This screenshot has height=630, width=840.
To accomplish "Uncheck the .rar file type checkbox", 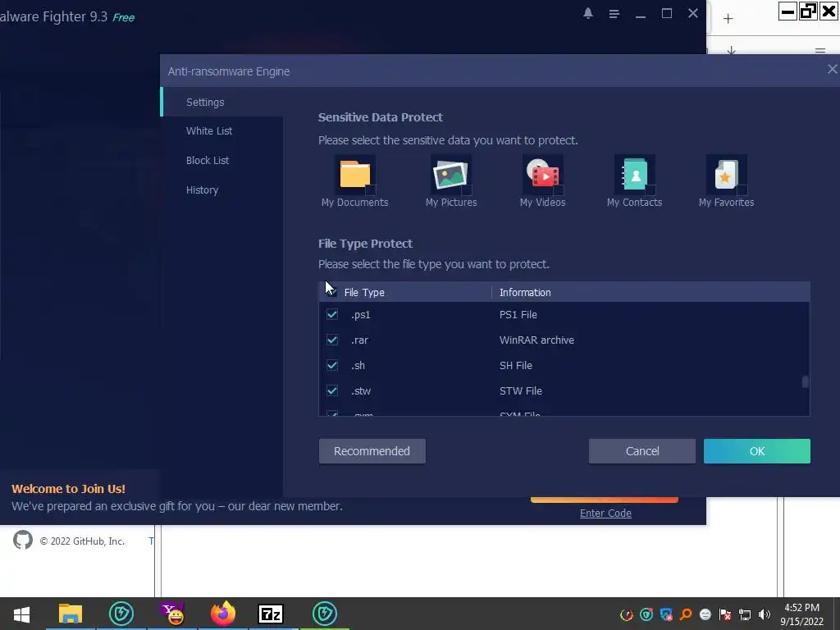I will 332,340.
